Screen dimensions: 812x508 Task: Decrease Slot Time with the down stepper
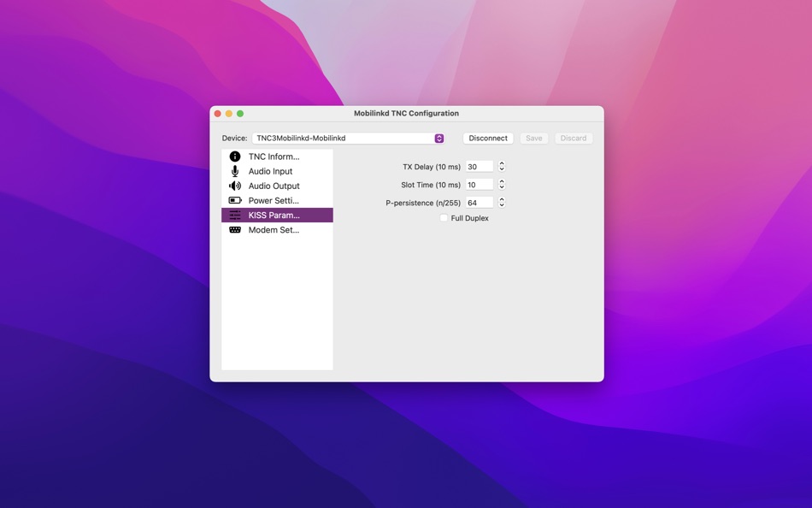click(502, 186)
